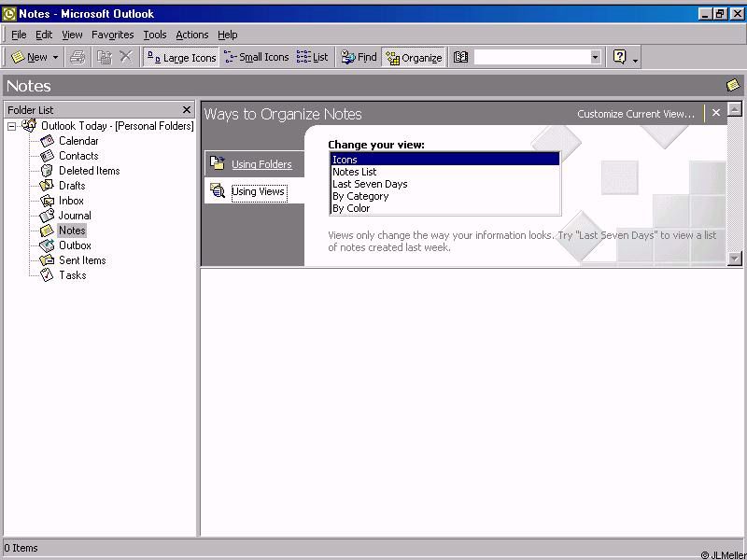This screenshot has width=747, height=560.
Task: Open the Calendar folder in Folder List
Action: click(x=78, y=141)
